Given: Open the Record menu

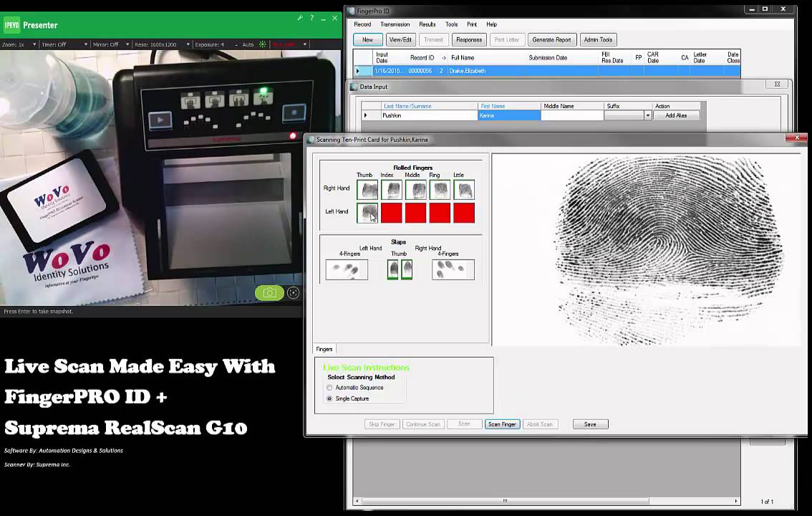Looking at the screenshot, I should 362,24.
